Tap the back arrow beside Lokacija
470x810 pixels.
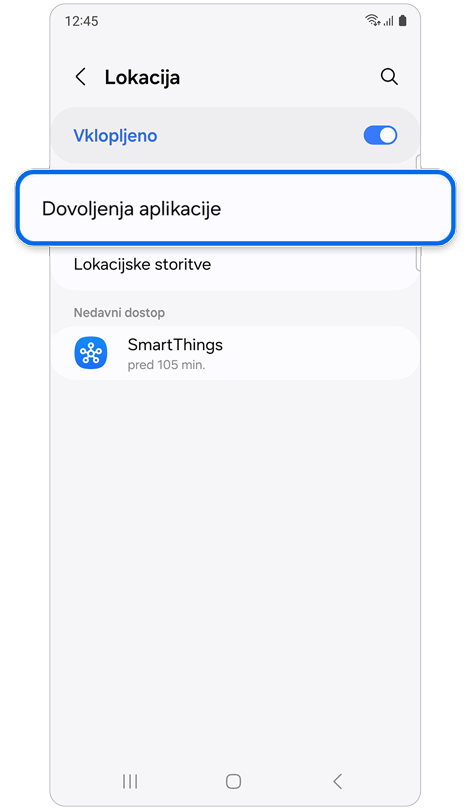(x=81, y=77)
